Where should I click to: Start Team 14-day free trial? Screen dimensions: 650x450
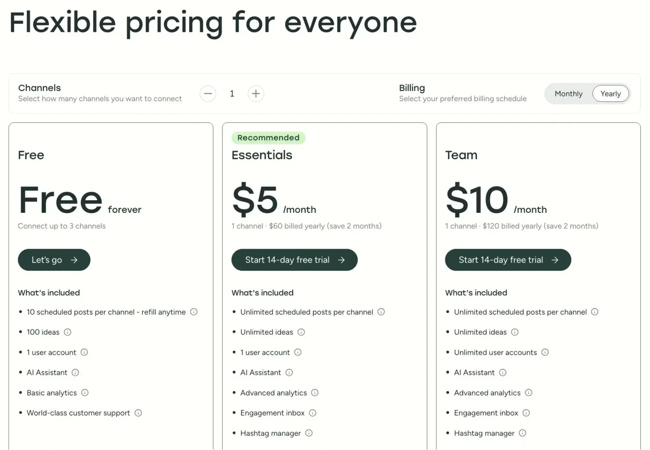(x=508, y=260)
